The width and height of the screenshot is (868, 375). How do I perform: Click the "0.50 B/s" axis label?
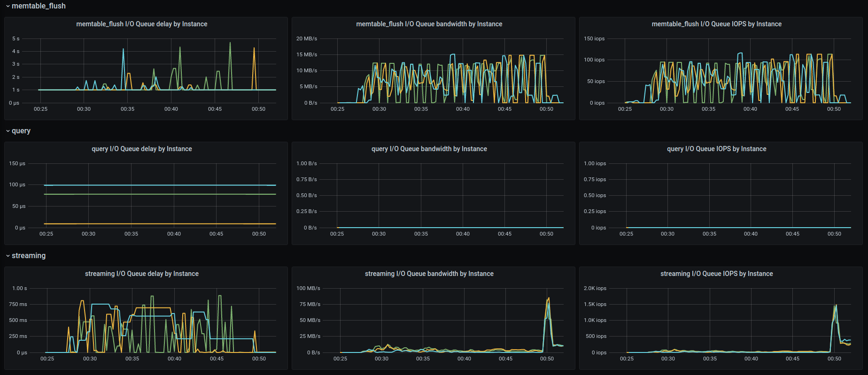point(307,195)
